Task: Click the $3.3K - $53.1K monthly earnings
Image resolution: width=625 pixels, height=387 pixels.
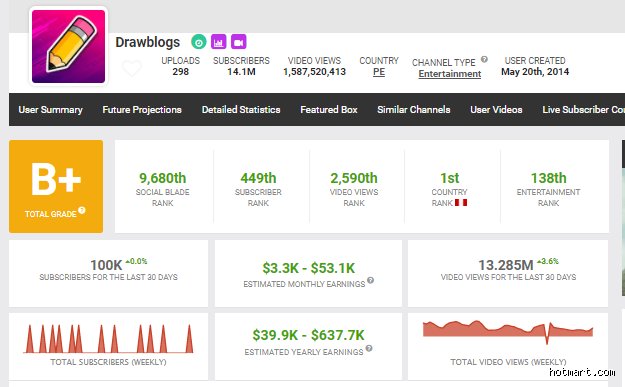Action: [309, 268]
